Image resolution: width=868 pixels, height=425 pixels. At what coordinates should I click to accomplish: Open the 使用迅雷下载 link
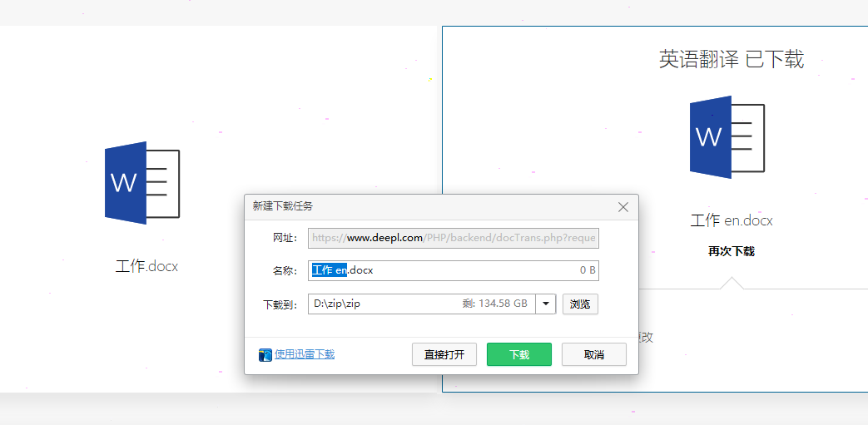(x=305, y=354)
